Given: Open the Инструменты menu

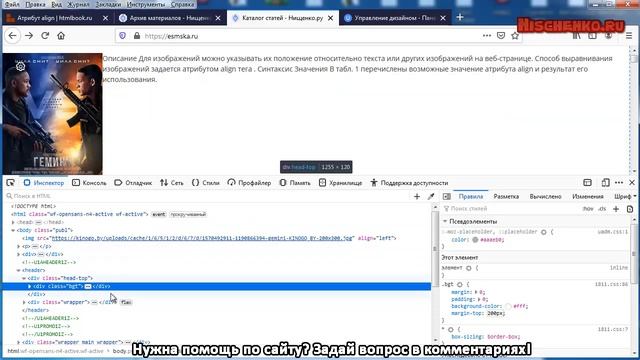Looking at the screenshot, I should pos(146,4).
